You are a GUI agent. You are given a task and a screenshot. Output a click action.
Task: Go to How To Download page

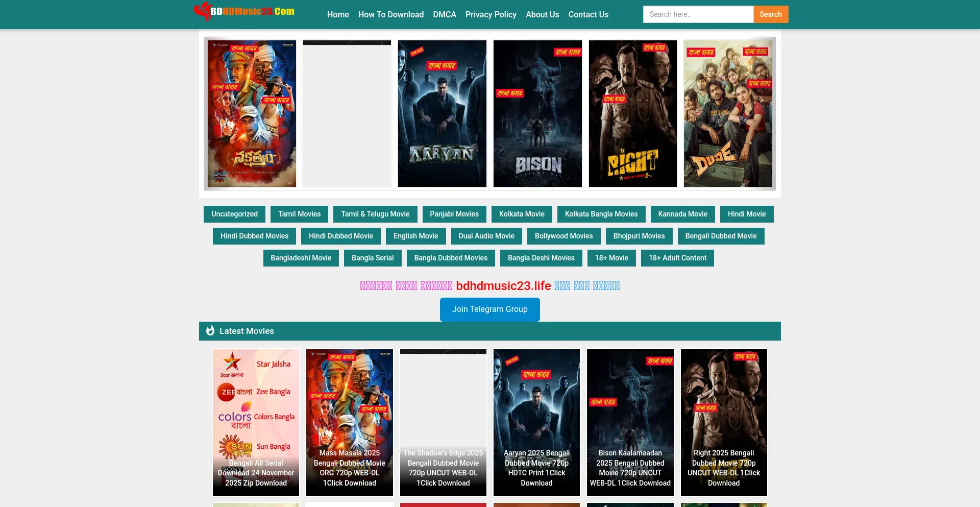click(391, 14)
